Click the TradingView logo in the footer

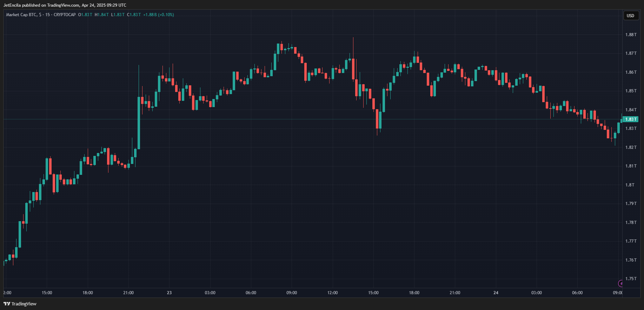point(7,304)
